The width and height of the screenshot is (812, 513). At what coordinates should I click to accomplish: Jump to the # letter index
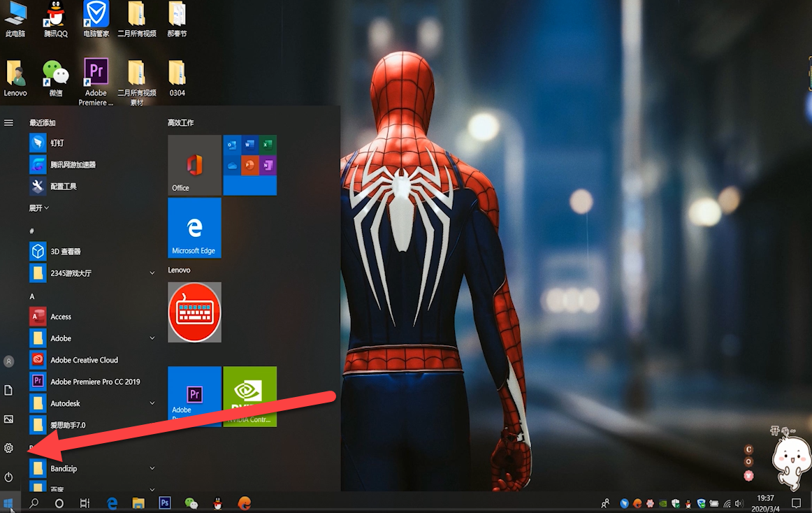(32, 231)
